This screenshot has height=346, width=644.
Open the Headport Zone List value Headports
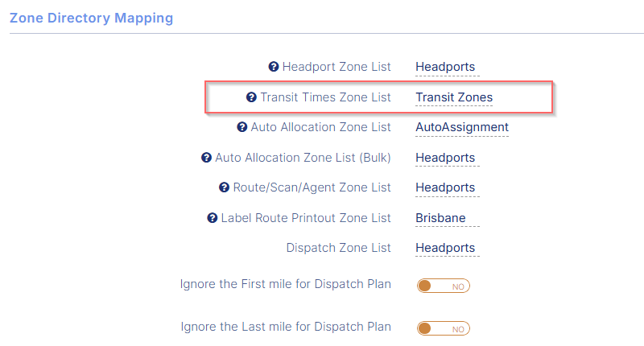445,67
